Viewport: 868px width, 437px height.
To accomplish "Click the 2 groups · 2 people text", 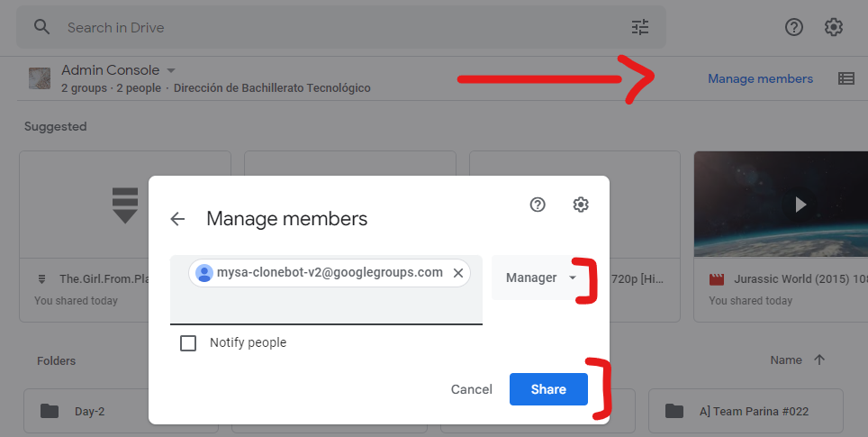I will [111, 88].
